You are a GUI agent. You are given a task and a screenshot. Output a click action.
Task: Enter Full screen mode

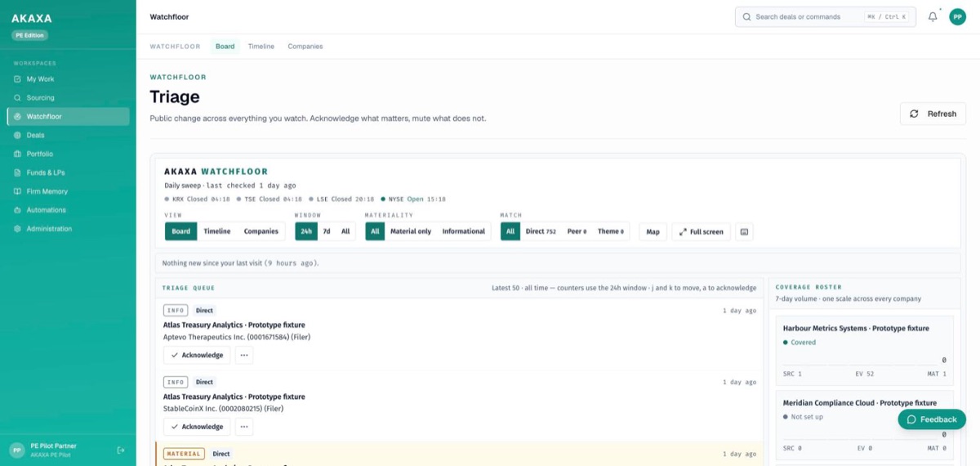(701, 231)
